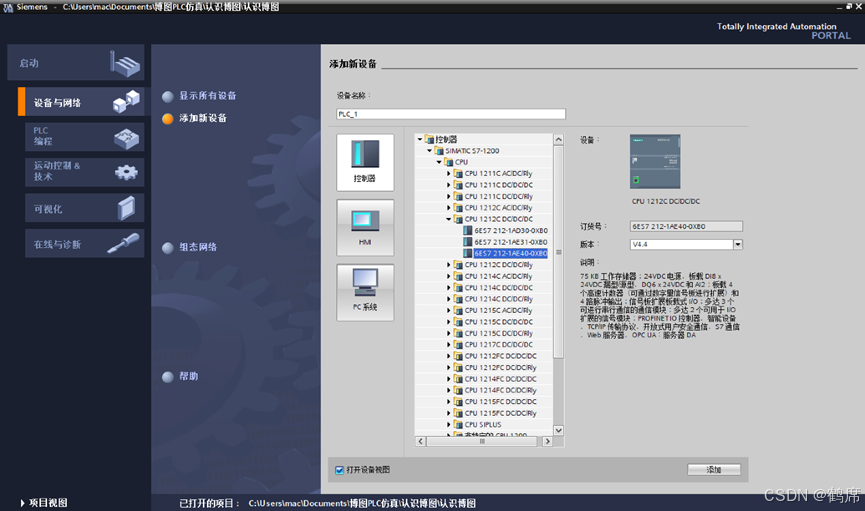
Task: Expand CPU 1214C DC/DC/DC node
Action: click(448, 288)
